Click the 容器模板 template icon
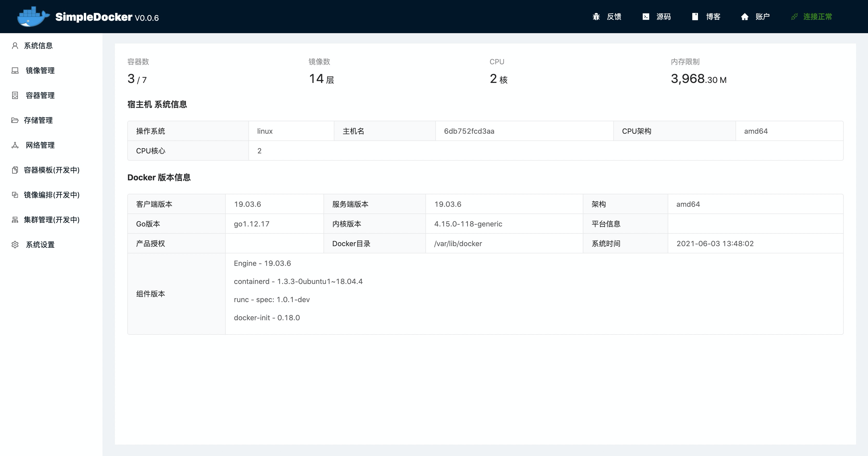Screen dimensions: 868x456 click(15, 170)
